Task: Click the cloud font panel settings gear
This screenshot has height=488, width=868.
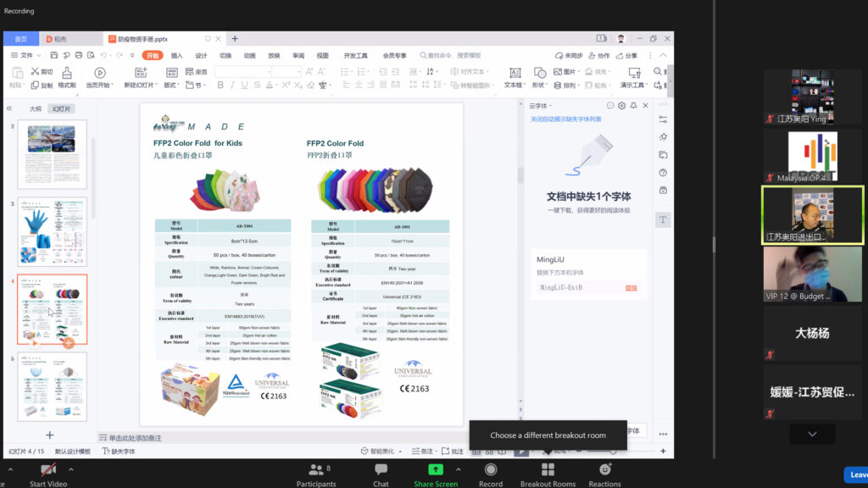Action: (621, 106)
